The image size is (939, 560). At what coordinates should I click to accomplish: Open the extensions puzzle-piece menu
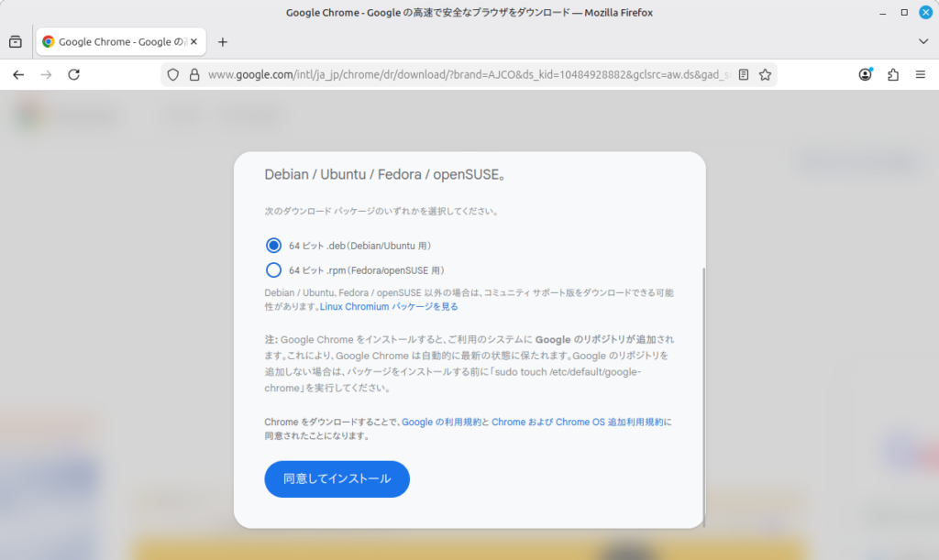pyautogui.click(x=892, y=75)
